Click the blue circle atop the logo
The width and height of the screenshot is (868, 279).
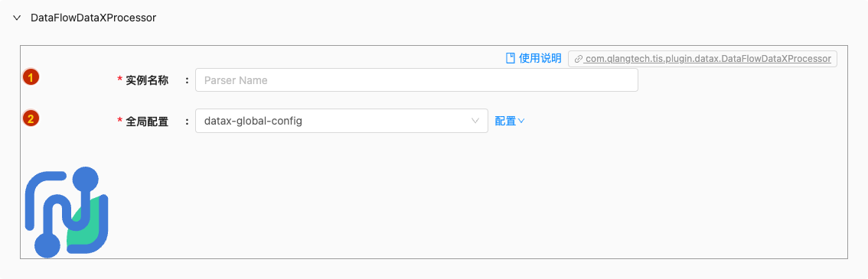tap(85, 180)
